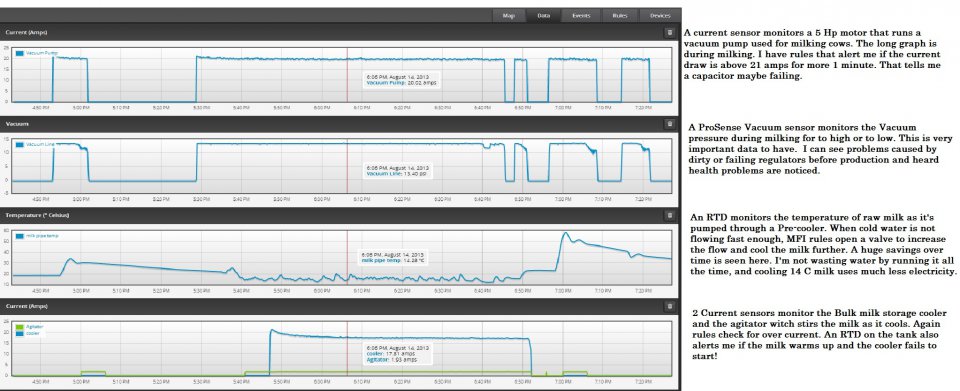Toggle the Vacuum Pump legend entry

coord(37,53)
